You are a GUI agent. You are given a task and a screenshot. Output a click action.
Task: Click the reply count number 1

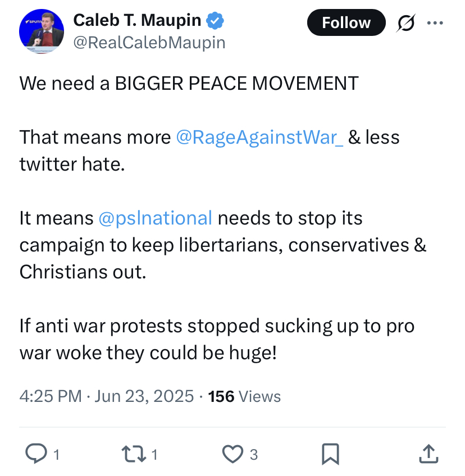pyautogui.click(x=57, y=455)
